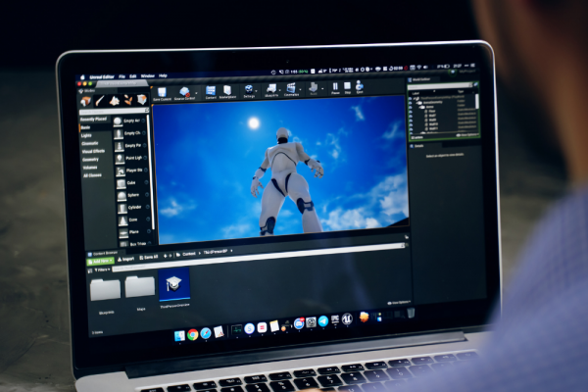Open Finder from the Dock

(179, 336)
